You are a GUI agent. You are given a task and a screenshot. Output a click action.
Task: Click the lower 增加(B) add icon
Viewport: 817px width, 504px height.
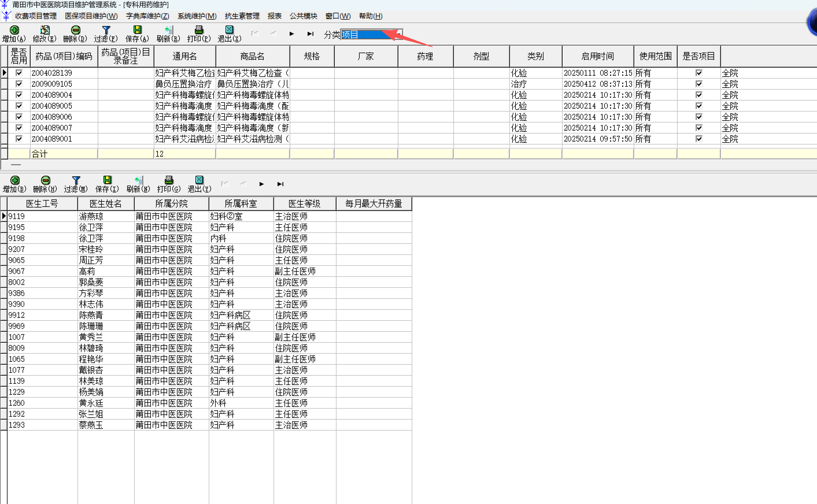tap(15, 181)
